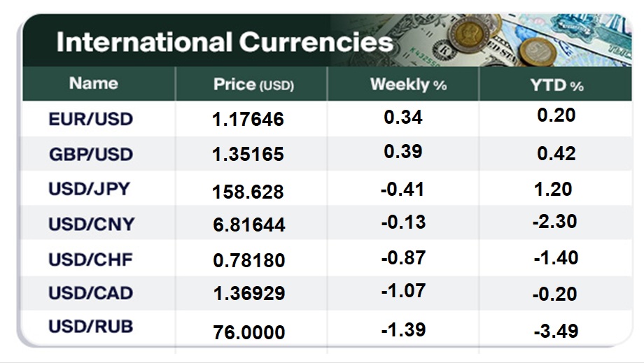Open the EUR/USD currency pair
644x363 pixels.
click(x=90, y=119)
